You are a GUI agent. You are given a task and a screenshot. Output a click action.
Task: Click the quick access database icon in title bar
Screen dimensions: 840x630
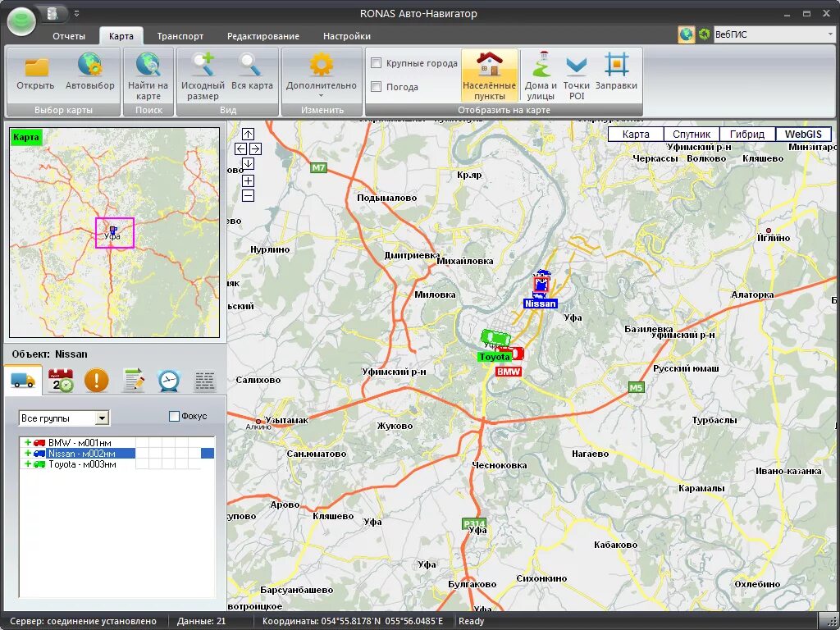click(52, 13)
